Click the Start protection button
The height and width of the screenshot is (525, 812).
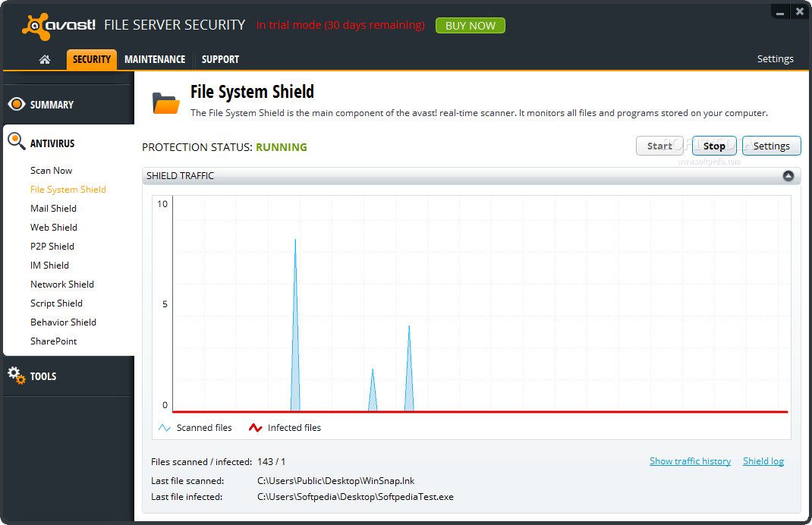(x=659, y=146)
